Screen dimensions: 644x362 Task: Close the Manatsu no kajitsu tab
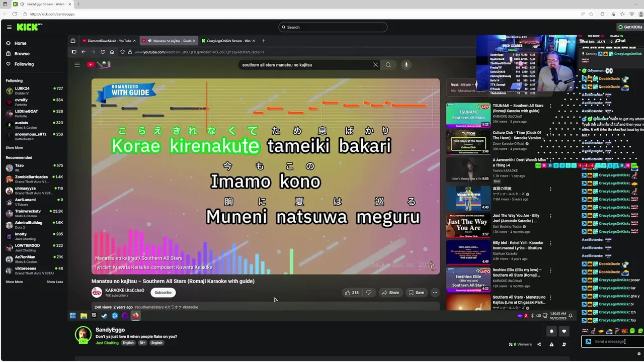pyautogui.click(x=194, y=41)
